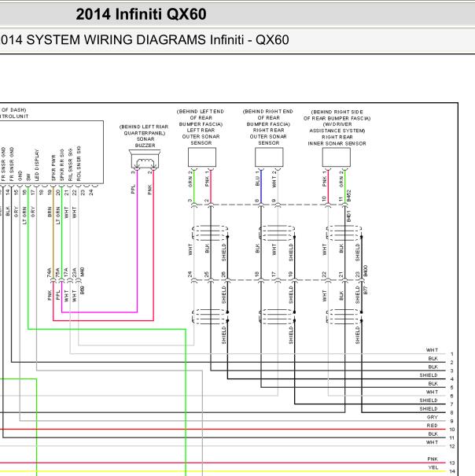Click the BRN wire label below pin 19
Screen dimensions: 475x476
tap(50, 212)
